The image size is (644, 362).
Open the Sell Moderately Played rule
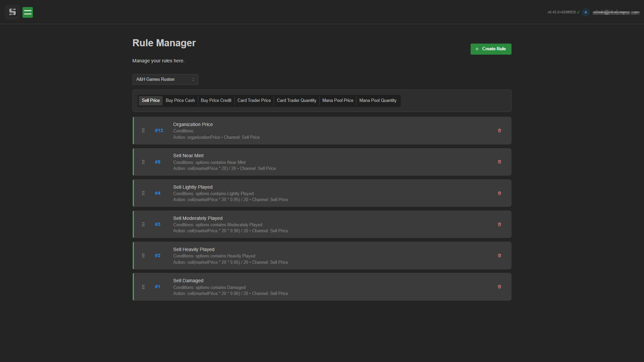[198, 218]
